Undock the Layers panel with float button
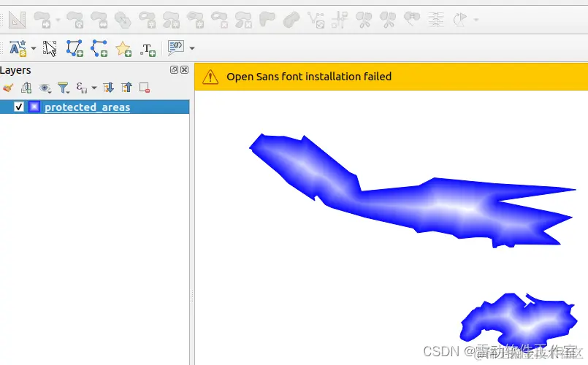This screenshot has height=365, width=588. (174, 69)
